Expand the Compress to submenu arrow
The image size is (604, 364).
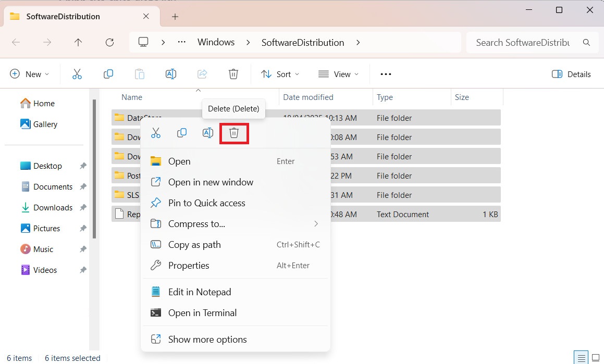pos(316,223)
